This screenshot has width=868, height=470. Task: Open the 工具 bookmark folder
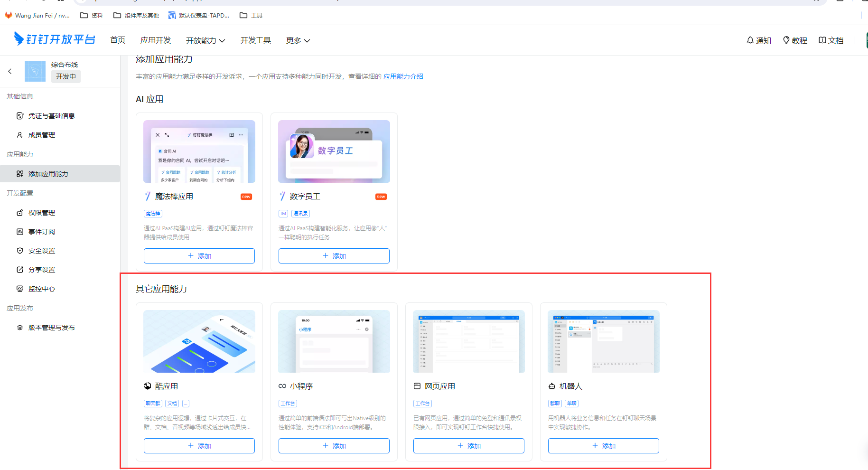[x=251, y=15]
